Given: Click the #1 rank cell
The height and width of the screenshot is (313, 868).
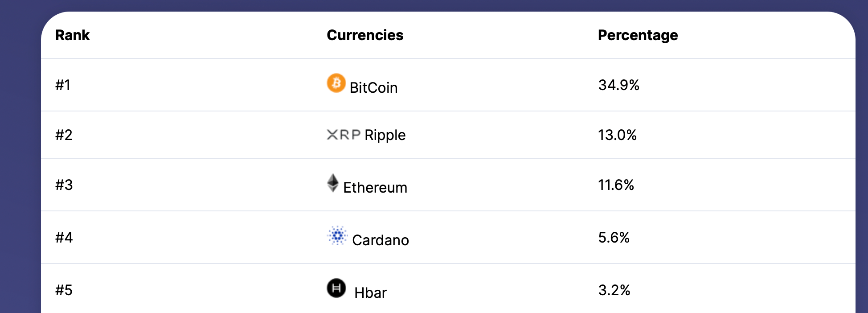Looking at the screenshot, I should pyautogui.click(x=63, y=85).
